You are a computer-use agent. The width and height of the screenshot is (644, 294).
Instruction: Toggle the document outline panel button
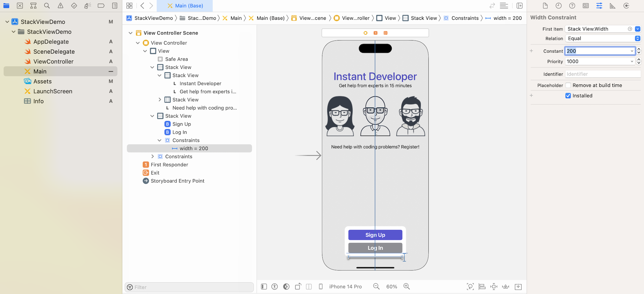tap(264, 286)
